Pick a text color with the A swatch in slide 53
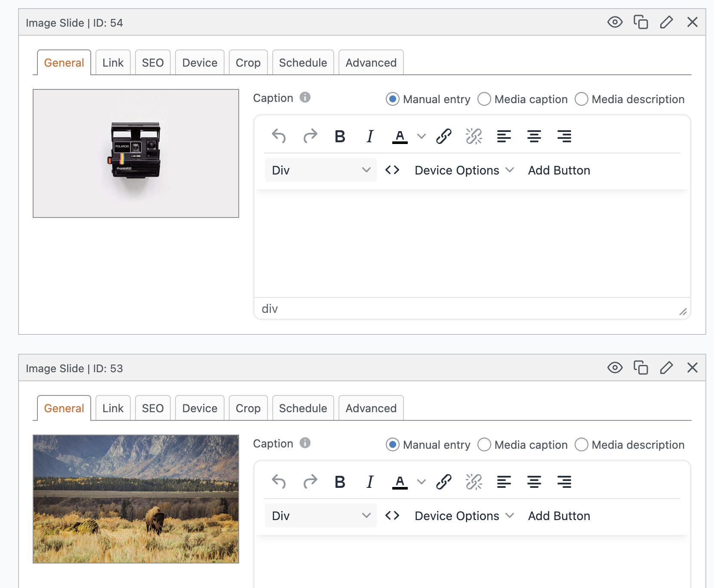714x588 pixels. click(400, 482)
